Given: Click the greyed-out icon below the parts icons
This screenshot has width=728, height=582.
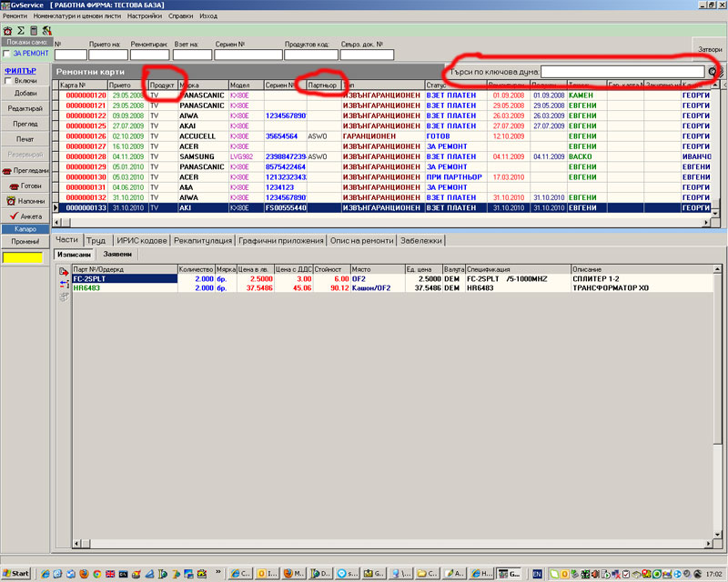Looking at the screenshot, I should 64,296.
